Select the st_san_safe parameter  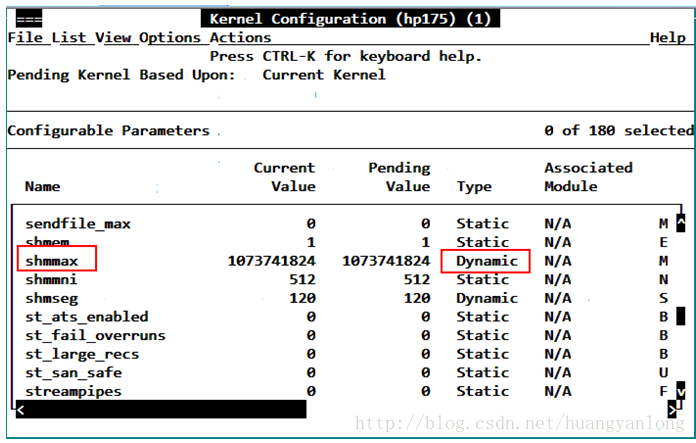click(74, 373)
